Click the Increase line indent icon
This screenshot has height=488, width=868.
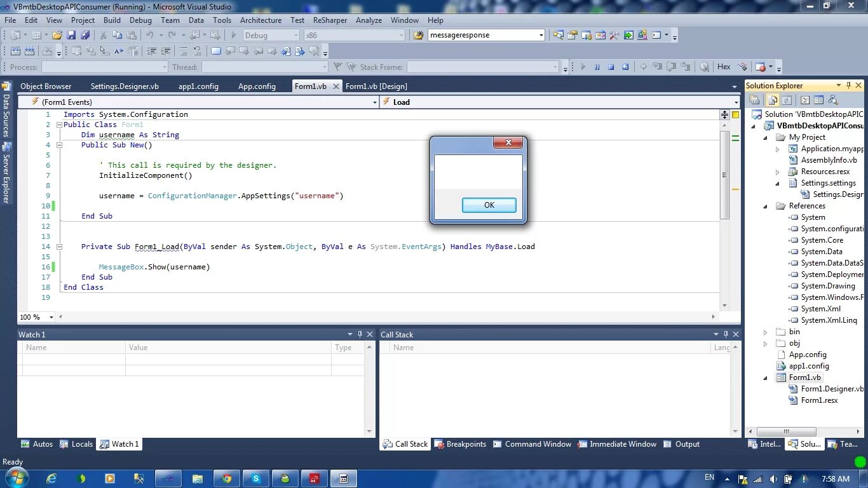(x=165, y=51)
